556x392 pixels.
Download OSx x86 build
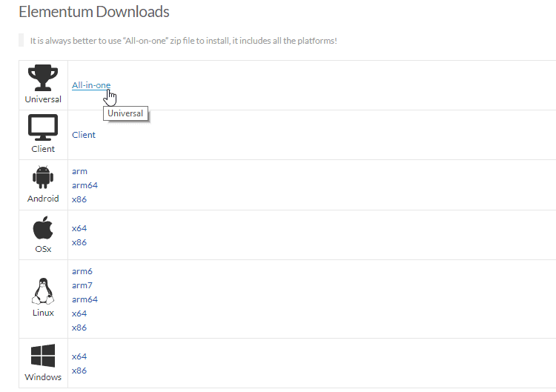pos(79,242)
